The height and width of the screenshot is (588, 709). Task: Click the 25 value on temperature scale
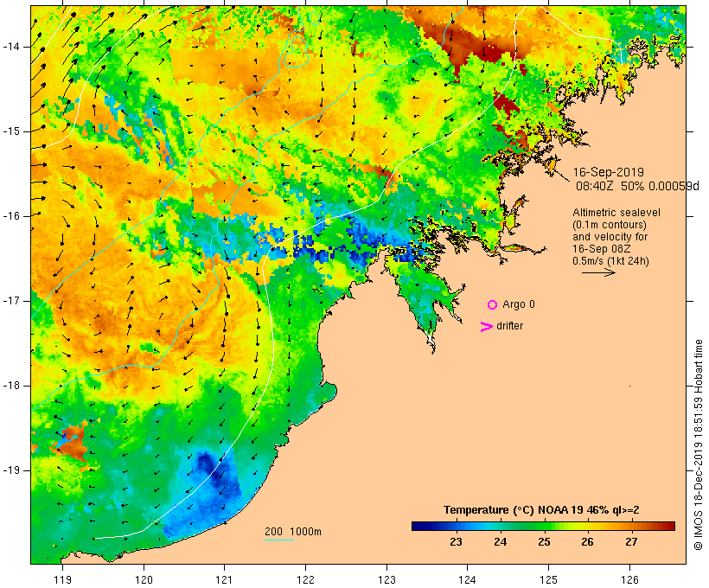[544, 542]
